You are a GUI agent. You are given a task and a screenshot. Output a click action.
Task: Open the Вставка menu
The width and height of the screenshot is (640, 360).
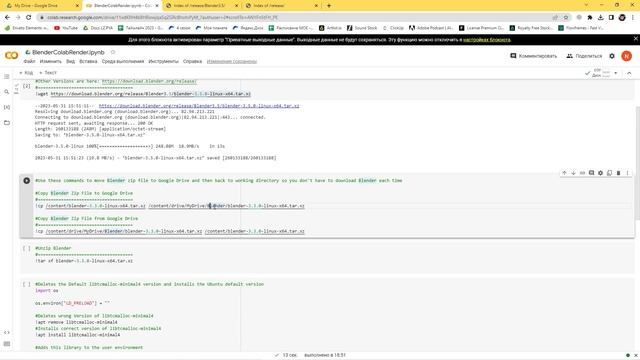pos(88,61)
